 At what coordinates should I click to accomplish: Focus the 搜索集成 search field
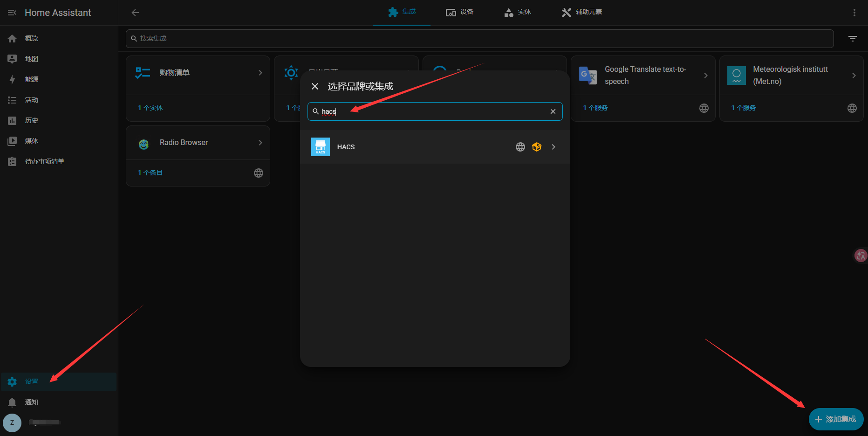[x=479, y=38]
